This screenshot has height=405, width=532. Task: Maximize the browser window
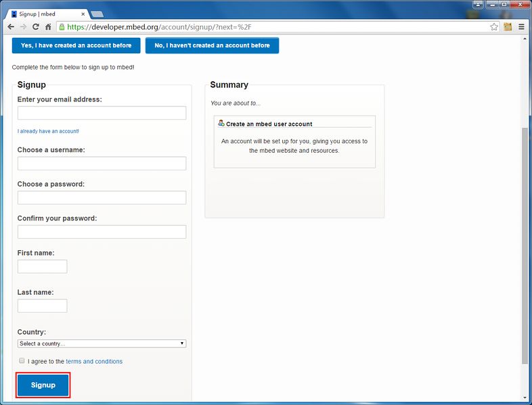click(504, 5)
